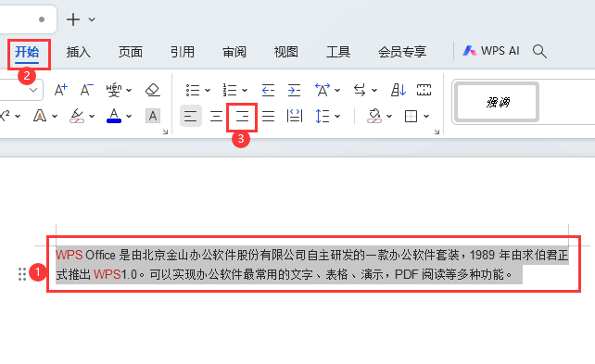Expand borders dropdown arrow
The width and height of the screenshot is (595, 364).
pos(426,116)
